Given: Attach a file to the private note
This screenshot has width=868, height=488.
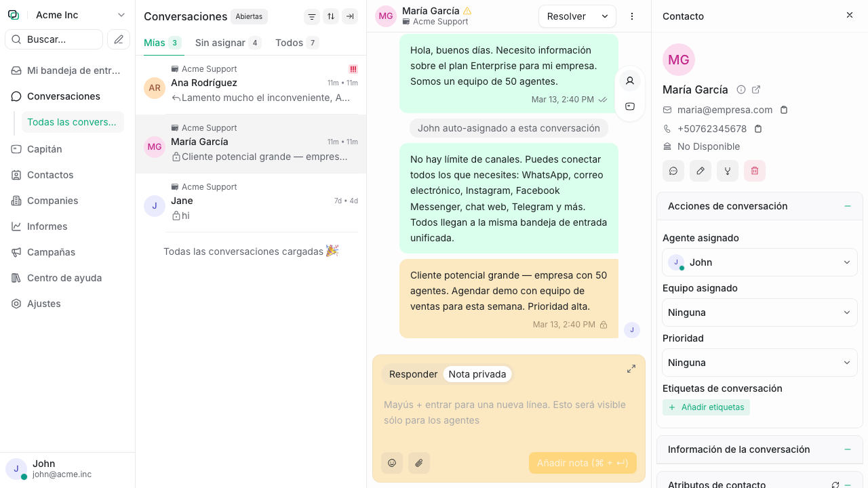Looking at the screenshot, I should 419,463.
